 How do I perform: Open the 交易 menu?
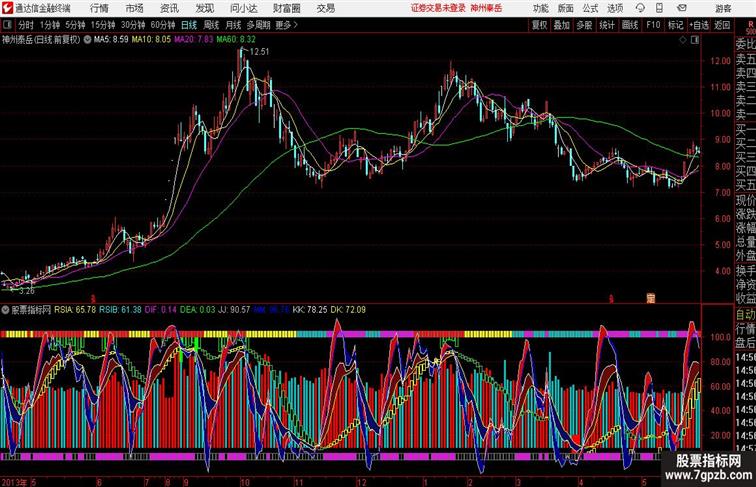coord(325,8)
